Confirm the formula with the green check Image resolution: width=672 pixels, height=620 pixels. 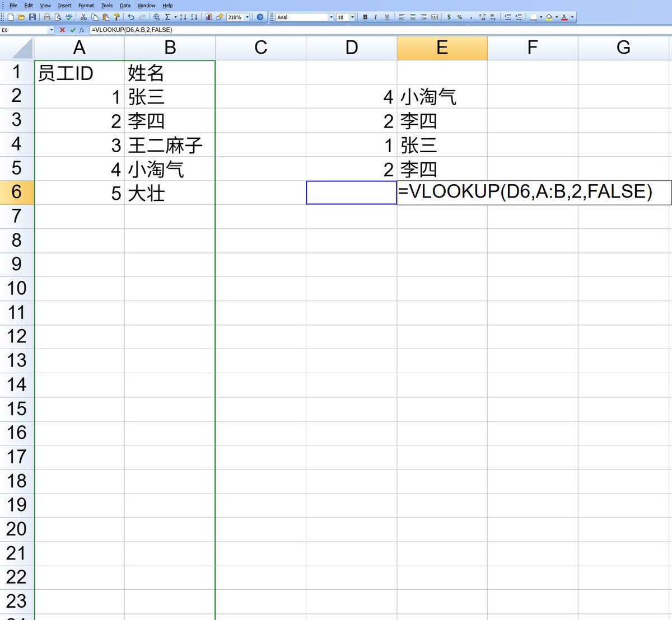tap(72, 30)
